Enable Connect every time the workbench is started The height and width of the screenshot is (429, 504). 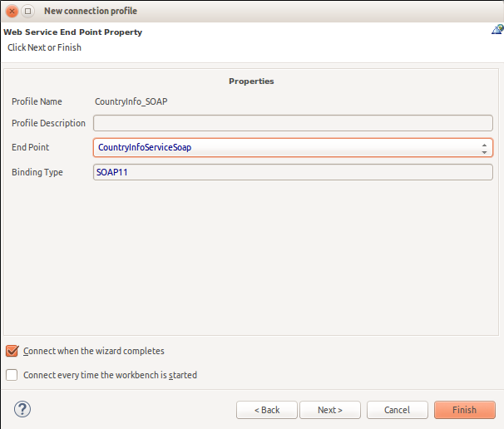[x=12, y=375]
